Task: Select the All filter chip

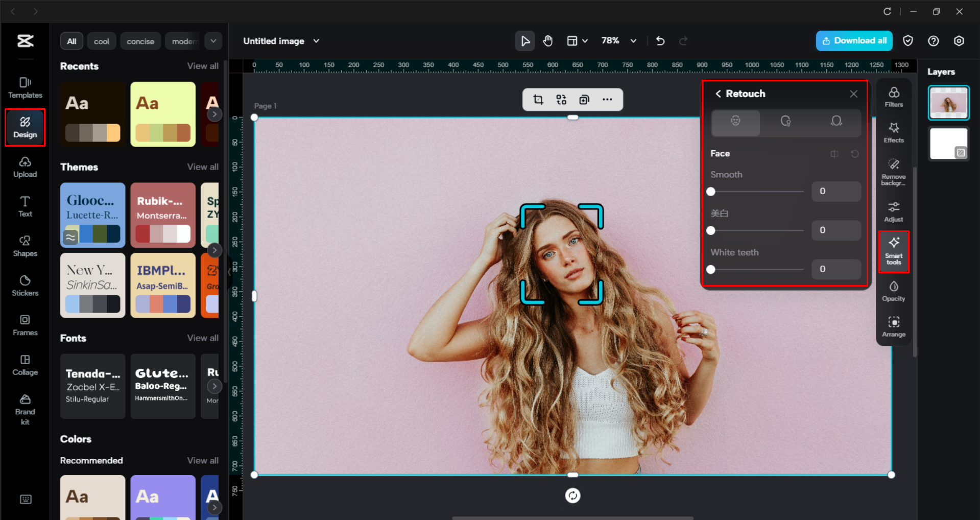Action: click(x=71, y=41)
